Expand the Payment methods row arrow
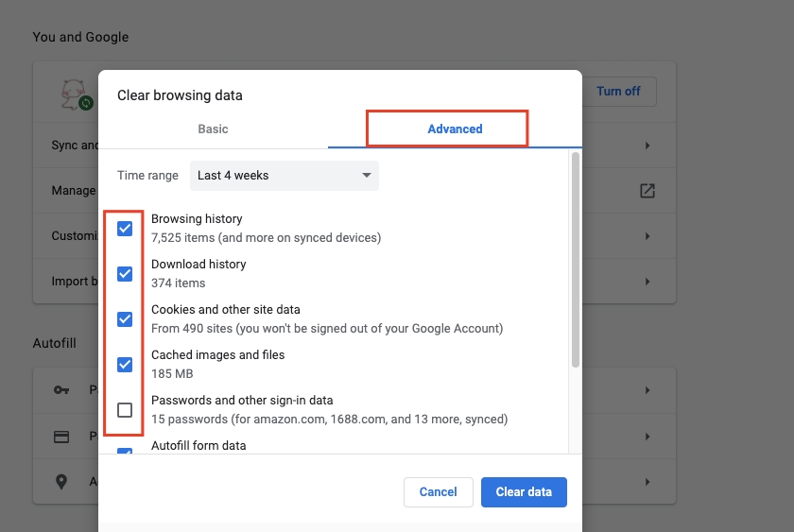Image resolution: width=794 pixels, height=532 pixels. coord(647,437)
